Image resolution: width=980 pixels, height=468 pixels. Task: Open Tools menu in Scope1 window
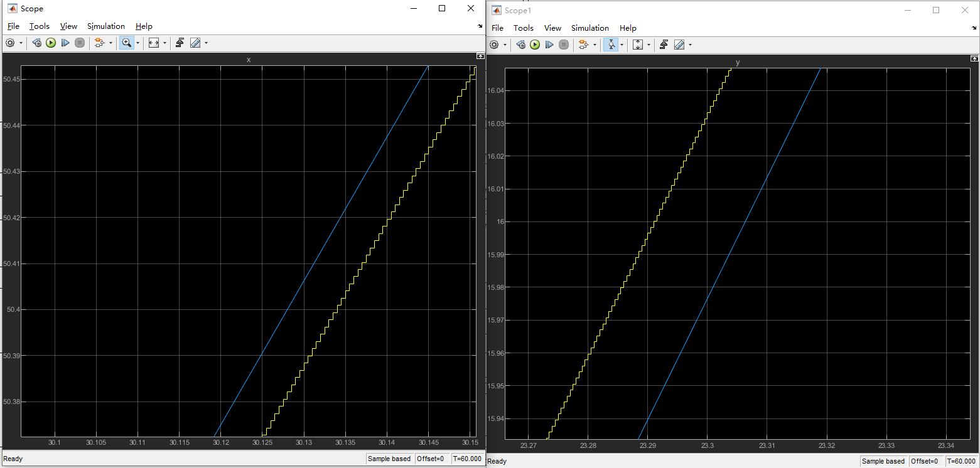coord(523,28)
